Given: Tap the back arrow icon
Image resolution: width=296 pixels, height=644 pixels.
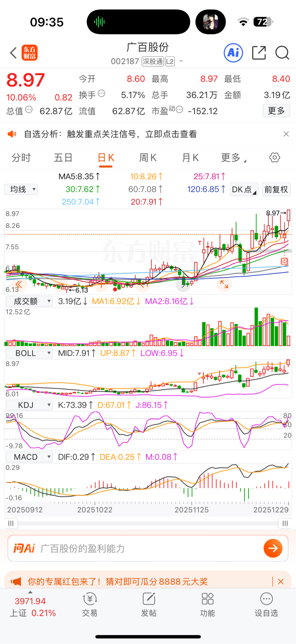Looking at the screenshot, I should 13,53.
